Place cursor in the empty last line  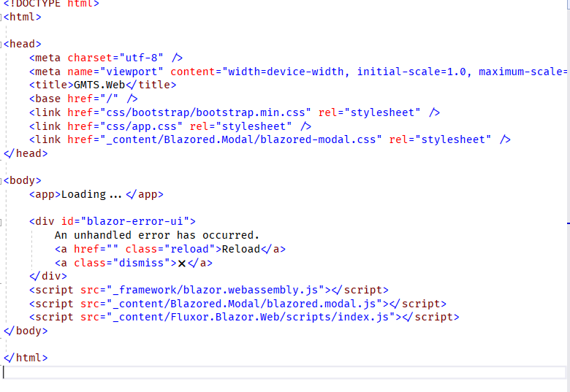coord(284,372)
